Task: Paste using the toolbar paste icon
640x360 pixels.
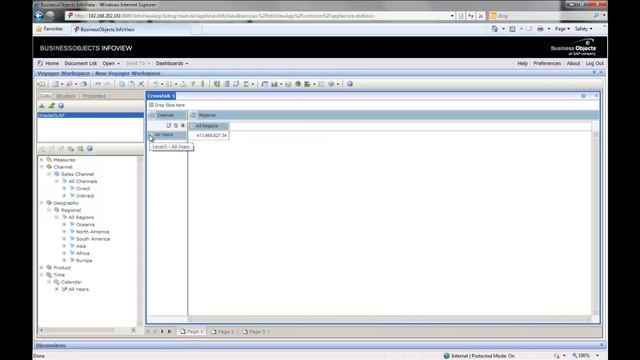Action: tap(131, 84)
